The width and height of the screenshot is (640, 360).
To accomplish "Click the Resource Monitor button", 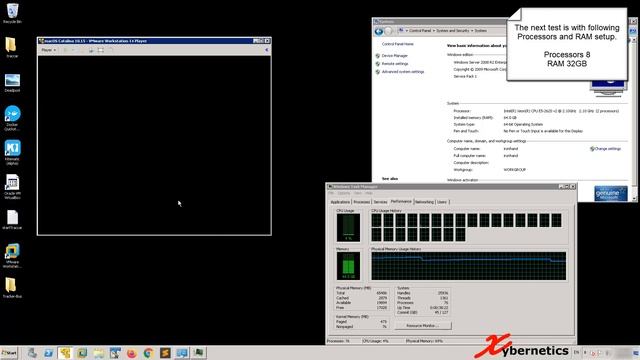I will [x=423, y=326].
